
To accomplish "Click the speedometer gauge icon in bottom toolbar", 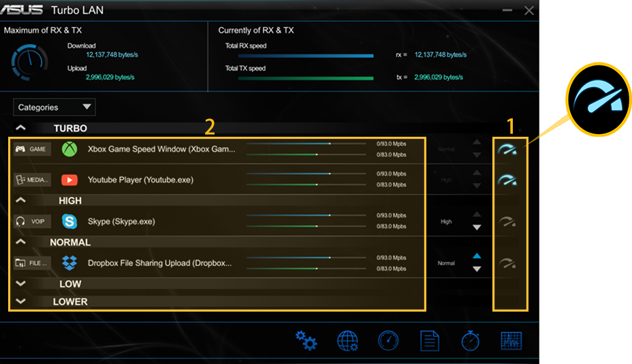I will (x=388, y=340).
